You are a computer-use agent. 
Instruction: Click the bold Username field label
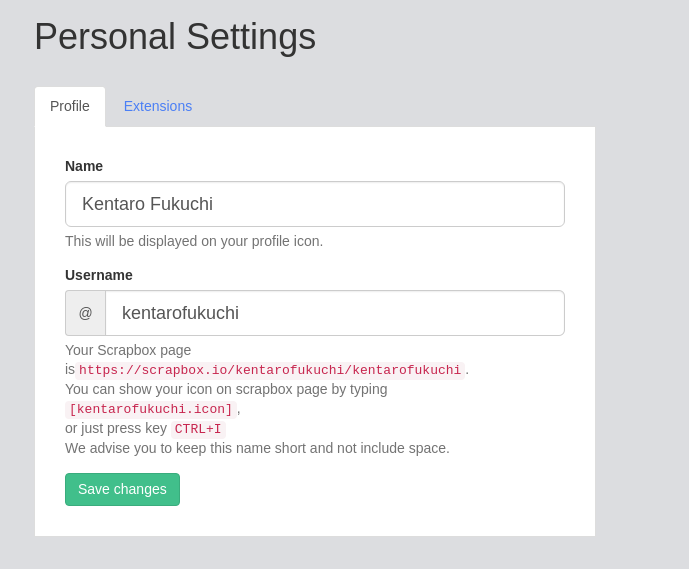click(99, 275)
